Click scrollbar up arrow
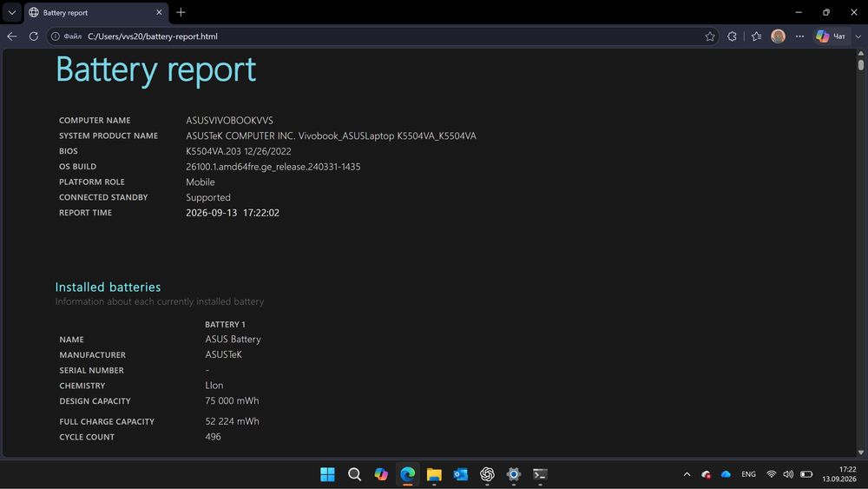The height and width of the screenshot is (489, 868). pyautogui.click(x=861, y=53)
